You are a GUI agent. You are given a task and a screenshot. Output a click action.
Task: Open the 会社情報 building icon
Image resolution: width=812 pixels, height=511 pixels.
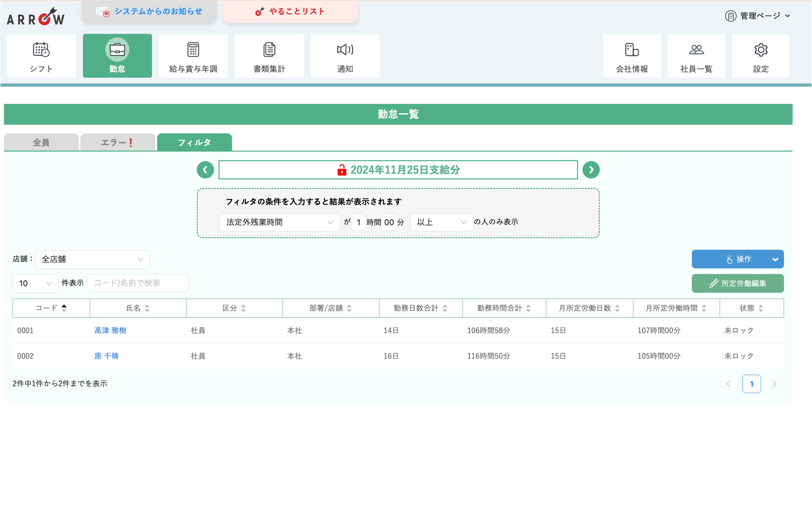point(632,50)
